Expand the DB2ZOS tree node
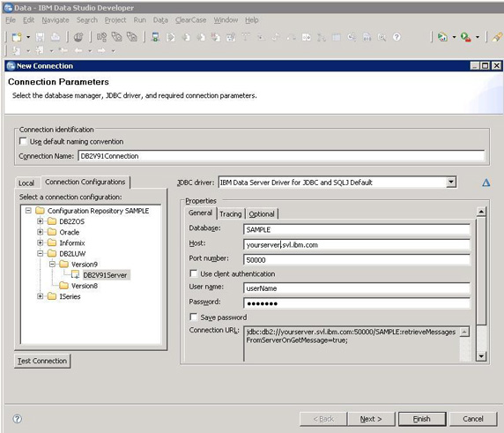Screen dimensions: 504x433 pyautogui.click(x=41, y=221)
